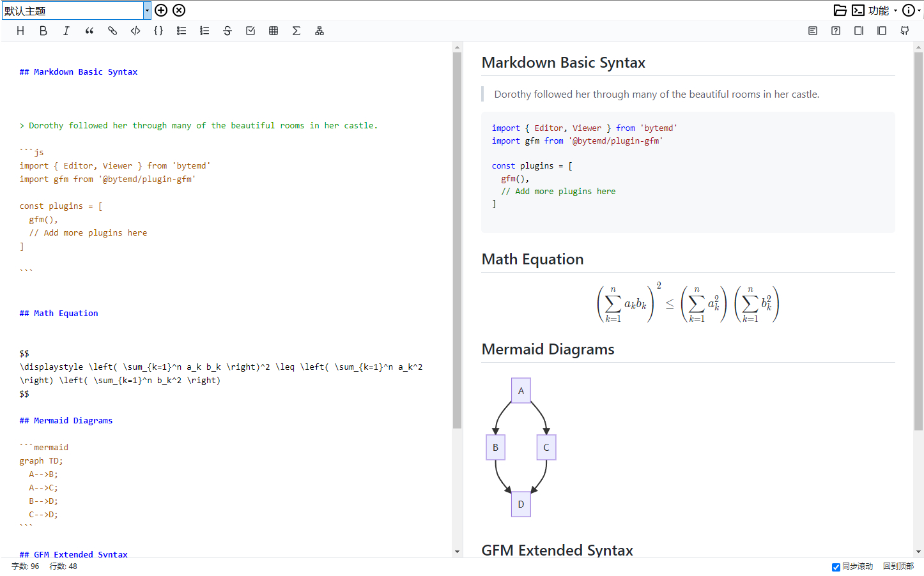Insert a hyperlink with the link icon
The image size is (924, 576).
pyautogui.click(x=112, y=31)
